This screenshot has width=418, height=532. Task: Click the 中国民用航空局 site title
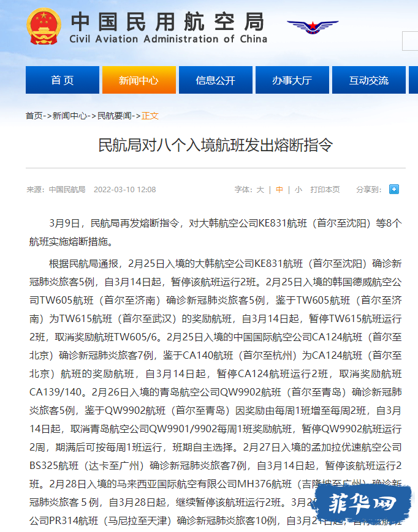tap(168, 21)
